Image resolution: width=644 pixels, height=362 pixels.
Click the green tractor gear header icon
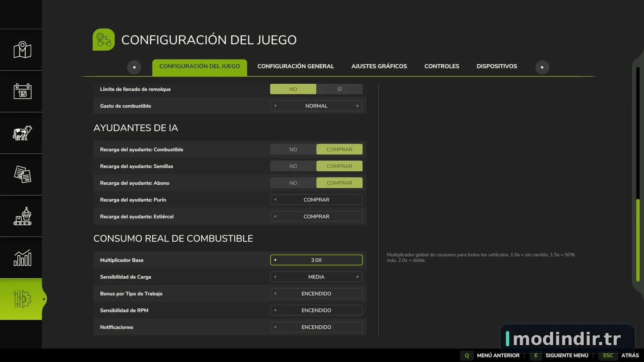coord(103,39)
